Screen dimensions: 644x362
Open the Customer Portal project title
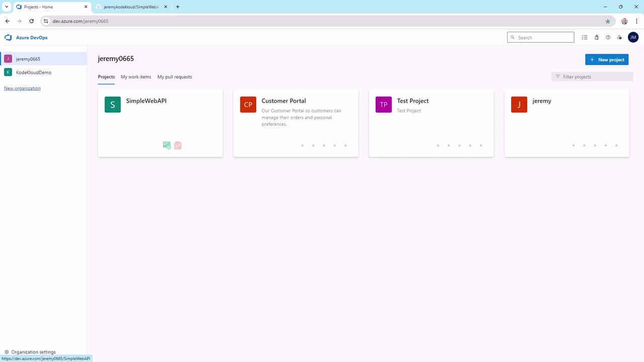(x=284, y=101)
